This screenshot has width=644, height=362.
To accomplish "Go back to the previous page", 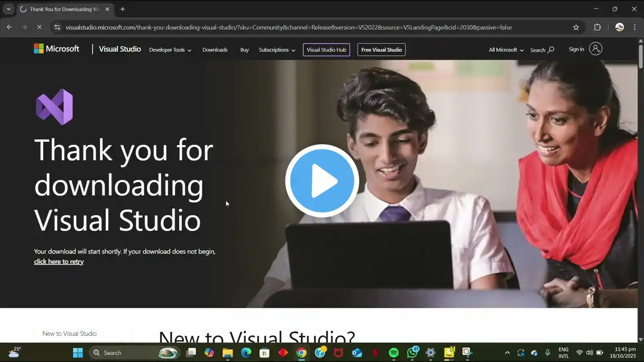I will [9, 27].
